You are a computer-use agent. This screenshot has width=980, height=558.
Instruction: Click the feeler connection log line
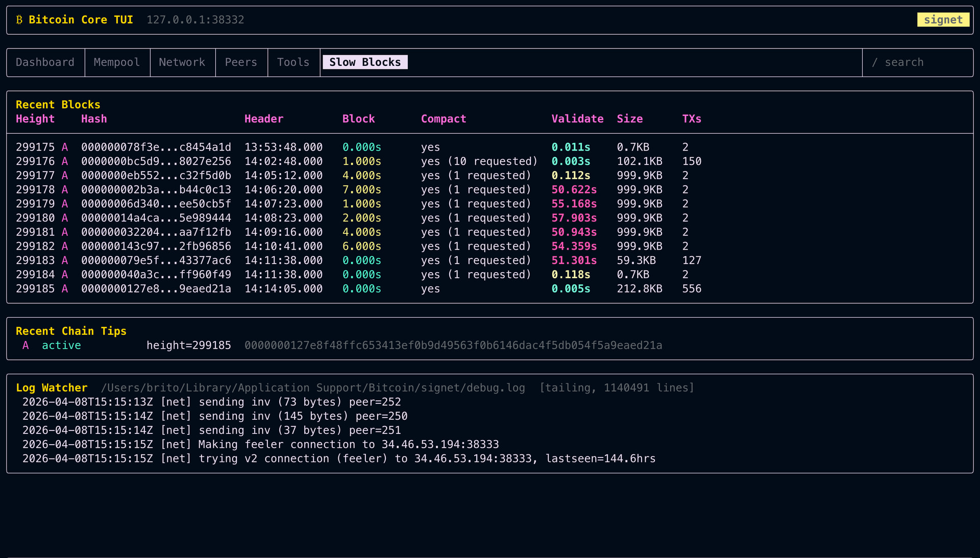[260, 445]
